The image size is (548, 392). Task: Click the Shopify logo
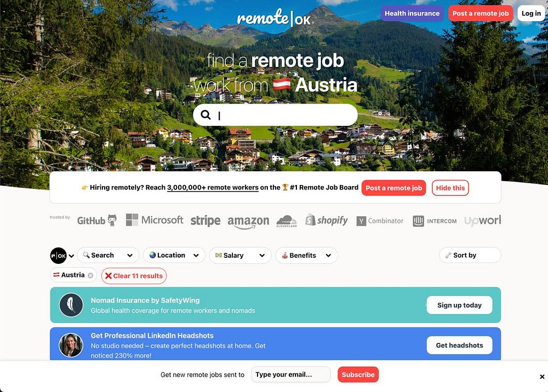tap(327, 220)
